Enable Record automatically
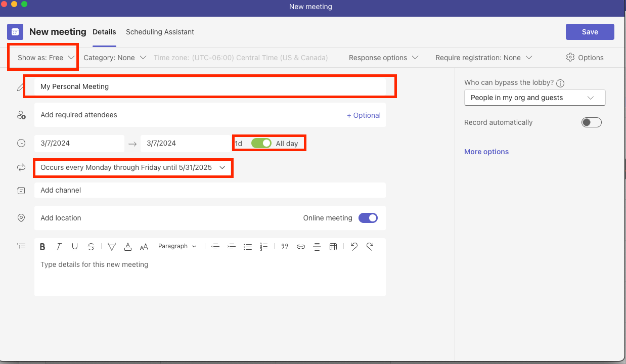The image size is (626, 364). coord(591,122)
